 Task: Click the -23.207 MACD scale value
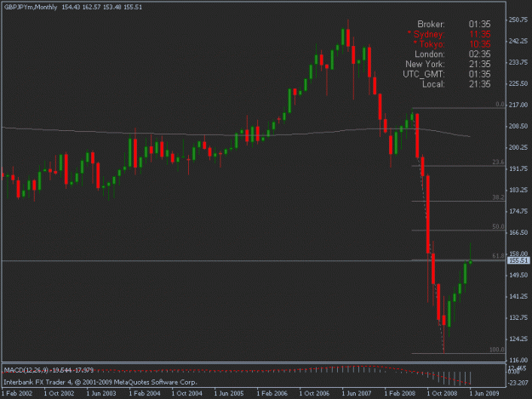tap(518, 383)
